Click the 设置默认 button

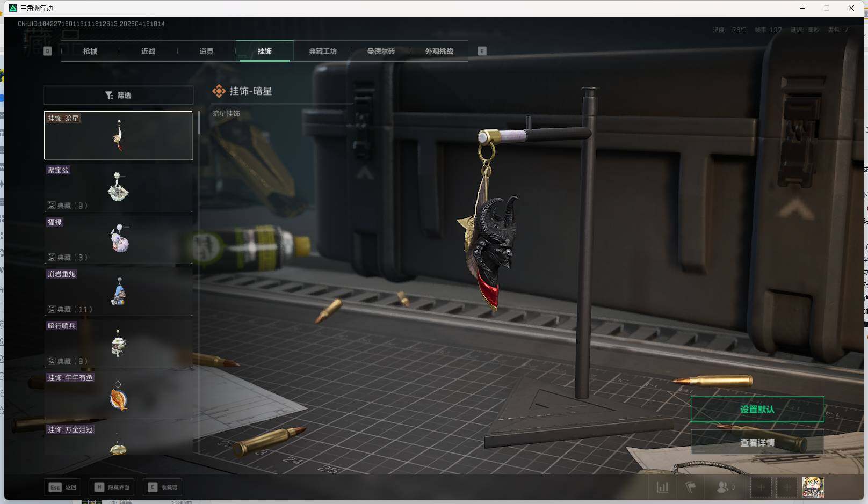click(x=757, y=410)
